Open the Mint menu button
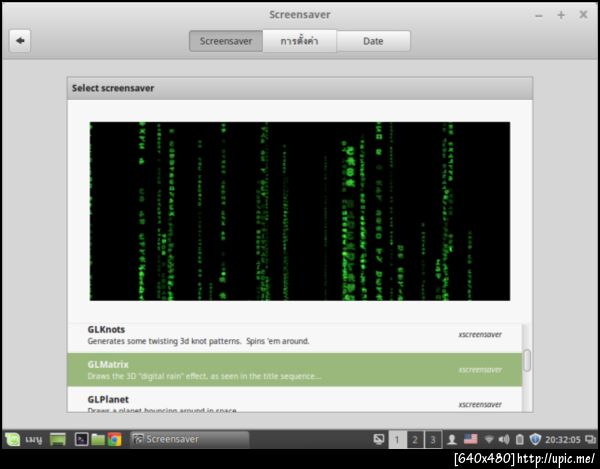The width and height of the screenshot is (600, 469). [x=13, y=439]
